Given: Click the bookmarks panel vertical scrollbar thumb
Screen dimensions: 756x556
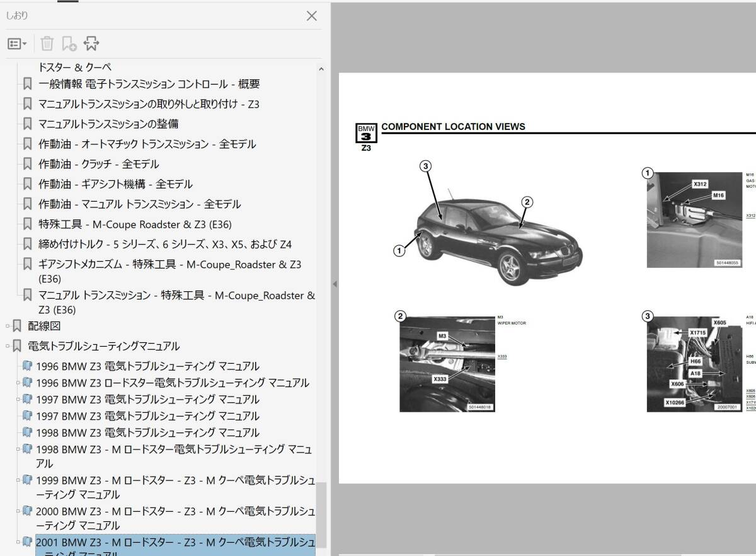Looking at the screenshot, I should [x=321, y=514].
